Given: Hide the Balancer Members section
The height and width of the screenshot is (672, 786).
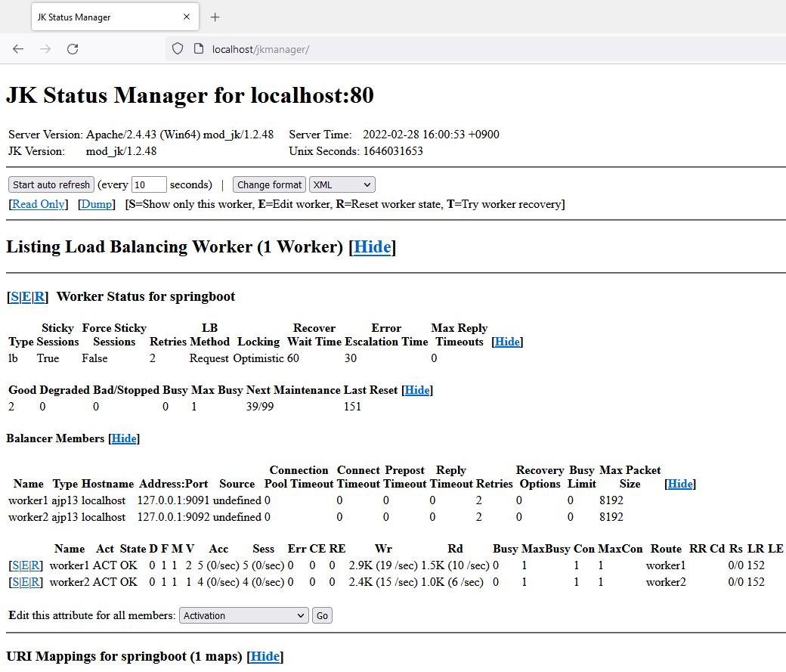Looking at the screenshot, I should pos(124,439).
